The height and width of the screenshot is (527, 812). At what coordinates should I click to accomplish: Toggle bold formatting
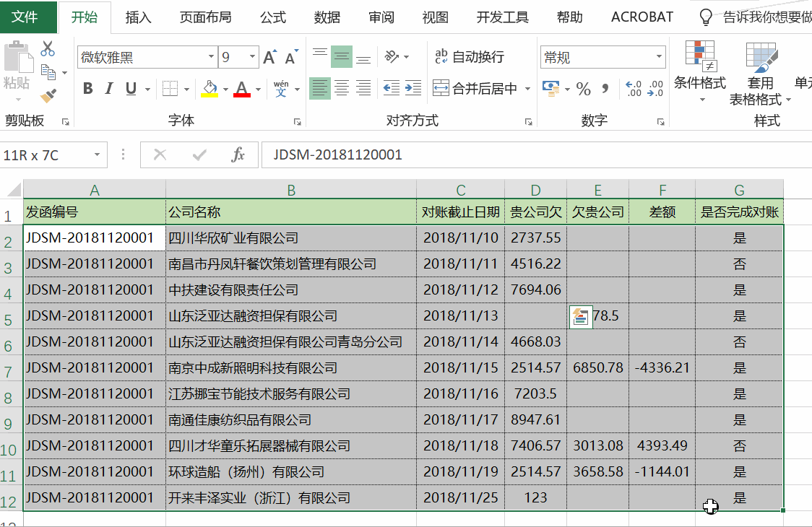point(88,89)
